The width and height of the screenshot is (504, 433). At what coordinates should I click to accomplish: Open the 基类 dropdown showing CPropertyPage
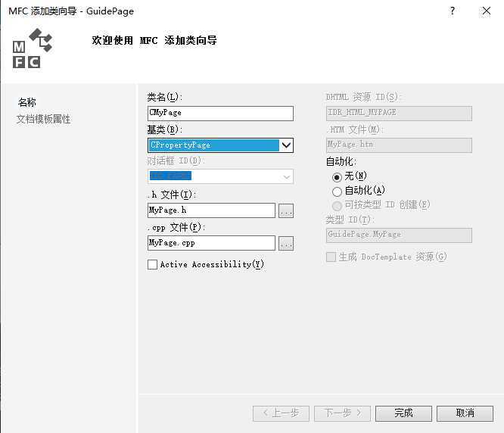point(220,145)
